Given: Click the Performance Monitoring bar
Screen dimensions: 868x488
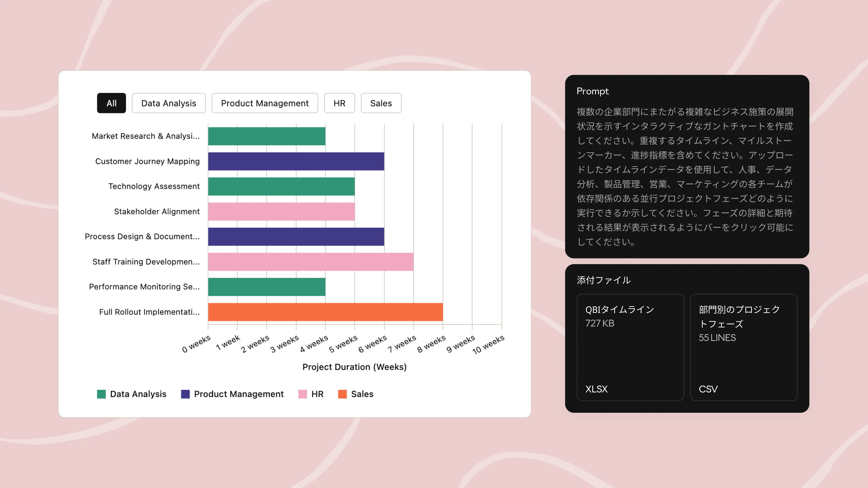Looking at the screenshot, I should point(267,287).
